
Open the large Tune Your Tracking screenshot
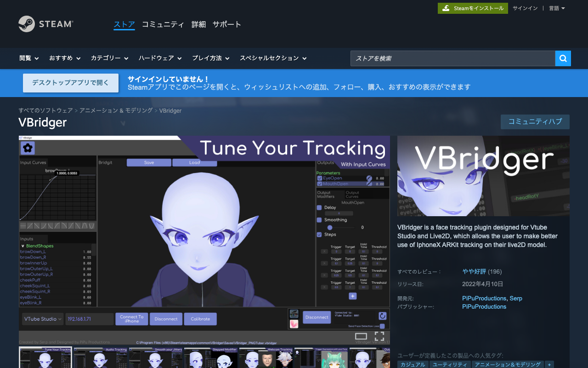click(204, 240)
